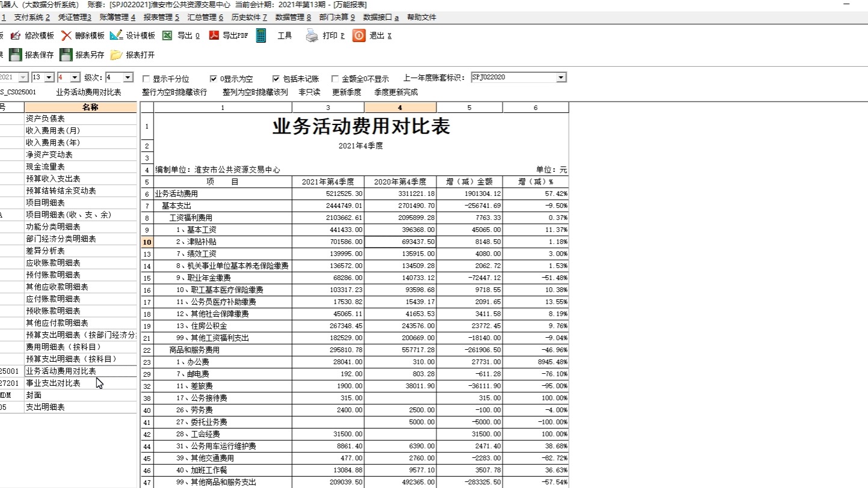The image size is (868, 488).
Task: Click the 导出PDF icon
Action: [x=214, y=35]
